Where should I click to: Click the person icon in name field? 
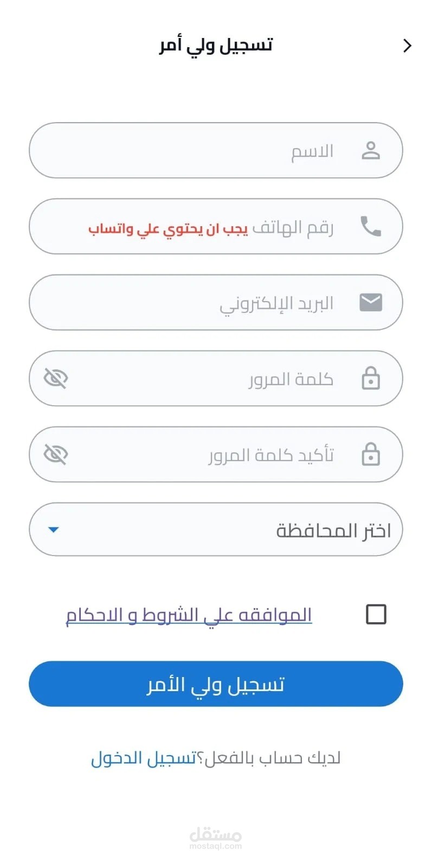[371, 150]
